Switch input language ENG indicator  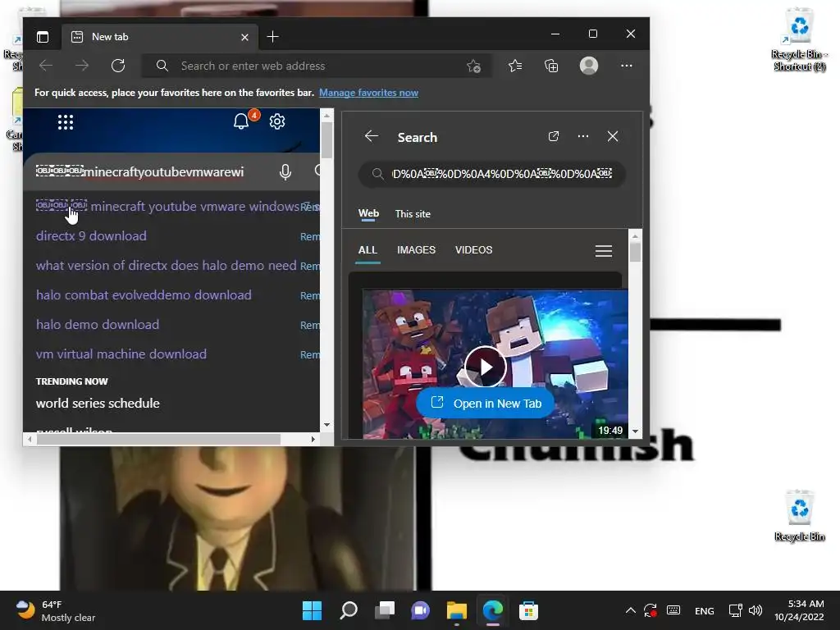(705, 610)
